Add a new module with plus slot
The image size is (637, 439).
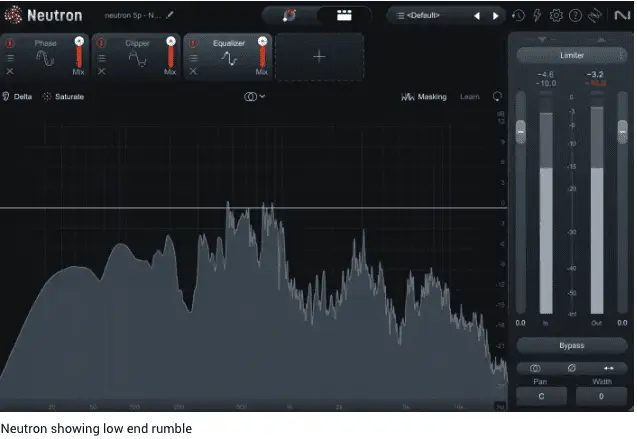[x=319, y=57]
